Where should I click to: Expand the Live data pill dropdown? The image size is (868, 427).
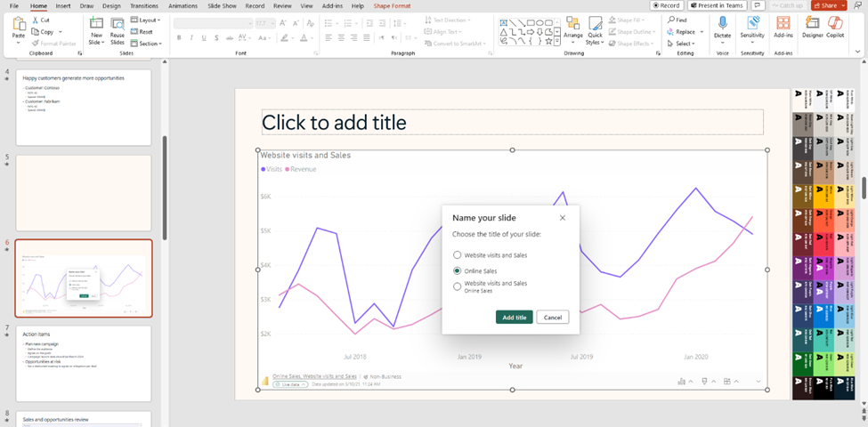(304, 384)
